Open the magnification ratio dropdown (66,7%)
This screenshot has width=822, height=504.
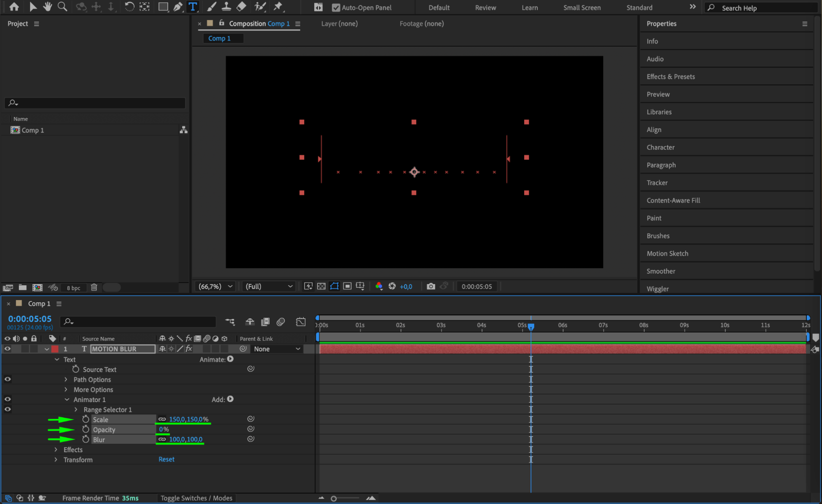[x=215, y=287]
